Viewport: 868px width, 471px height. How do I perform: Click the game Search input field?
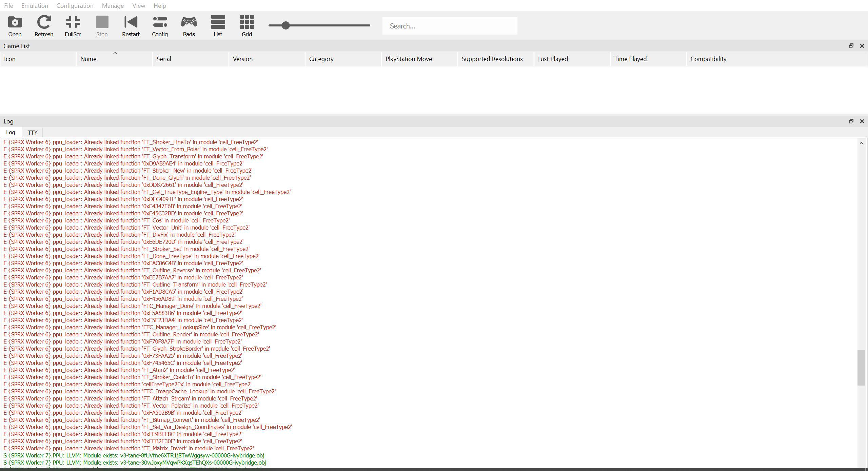point(450,26)
